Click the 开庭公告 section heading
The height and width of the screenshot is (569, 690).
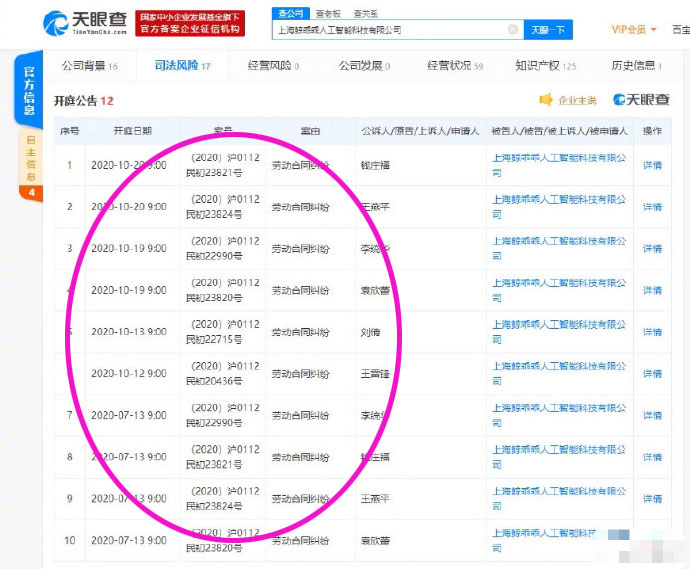pos(84,101)
